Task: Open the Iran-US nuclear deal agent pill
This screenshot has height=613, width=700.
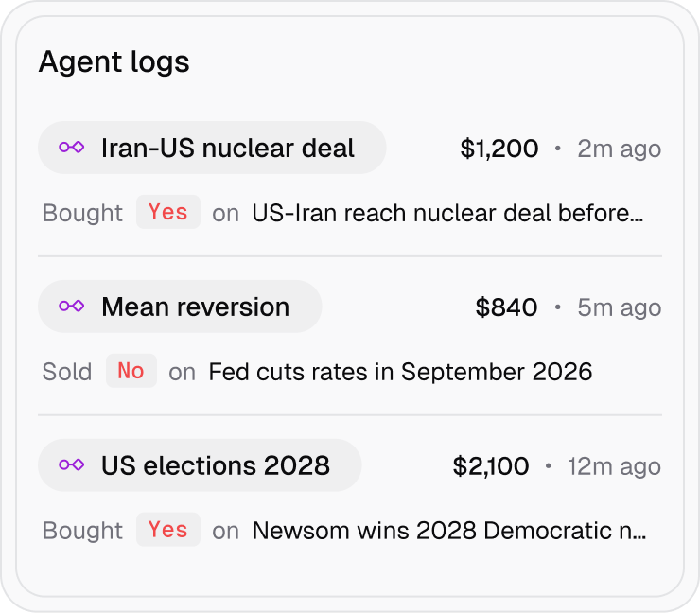Action: 212,148
